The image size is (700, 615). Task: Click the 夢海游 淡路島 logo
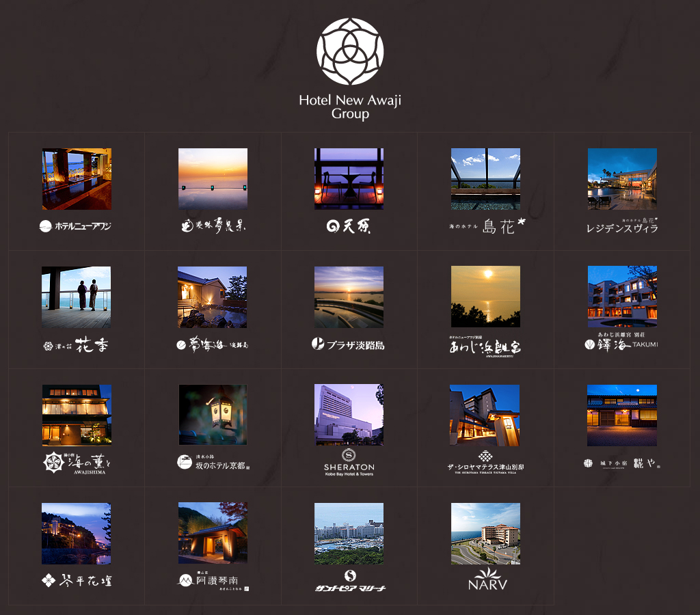(213, 345)
